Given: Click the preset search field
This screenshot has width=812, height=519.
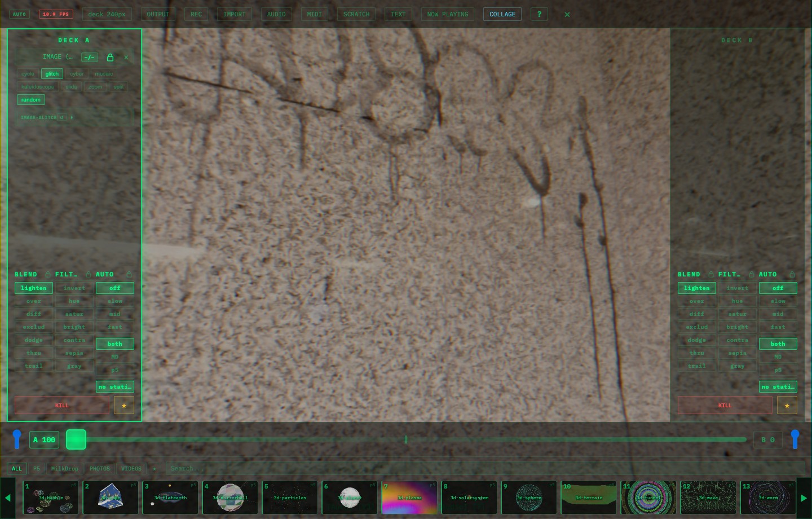Looking at the screenshot, I should pyautogui.click(x=485, y=468).
